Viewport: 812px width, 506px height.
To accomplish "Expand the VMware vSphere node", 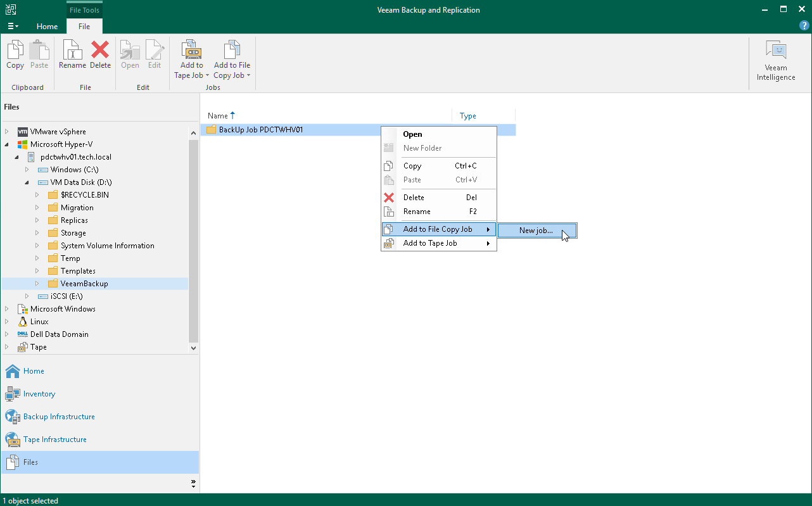I will pos(7,132).
